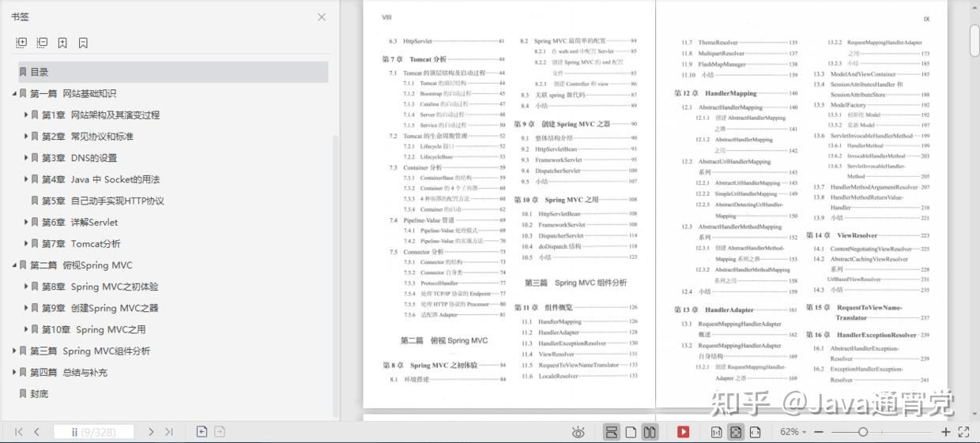This screenshot has width=980, height=443.
Task: Expand 第4章 Java 中 Socket的用法
Action: (25, 179)
